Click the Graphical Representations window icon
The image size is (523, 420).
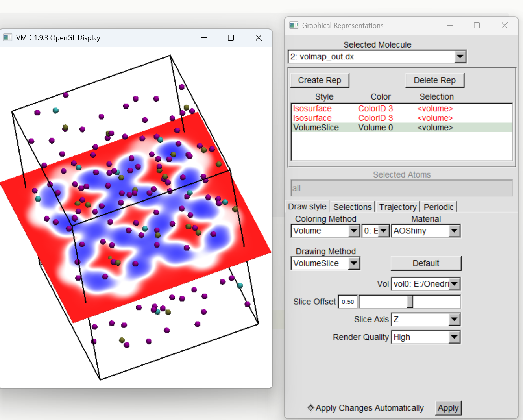tap(294, 25)
